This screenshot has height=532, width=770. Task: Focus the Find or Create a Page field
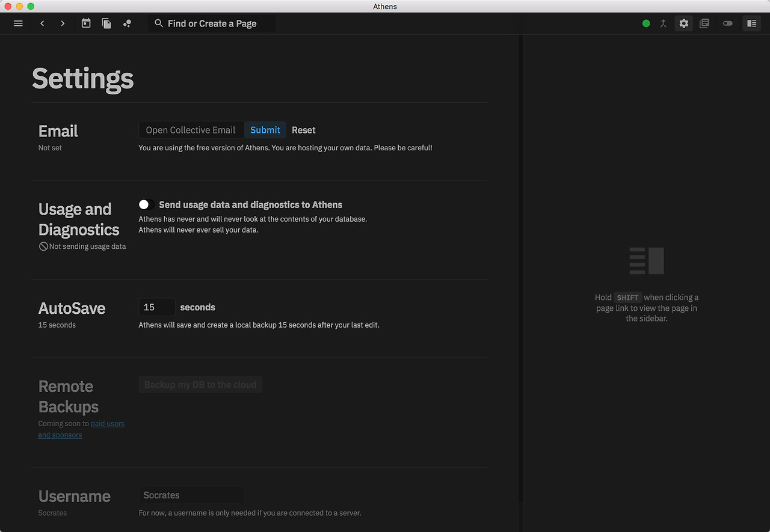click(x=212, y=23)
